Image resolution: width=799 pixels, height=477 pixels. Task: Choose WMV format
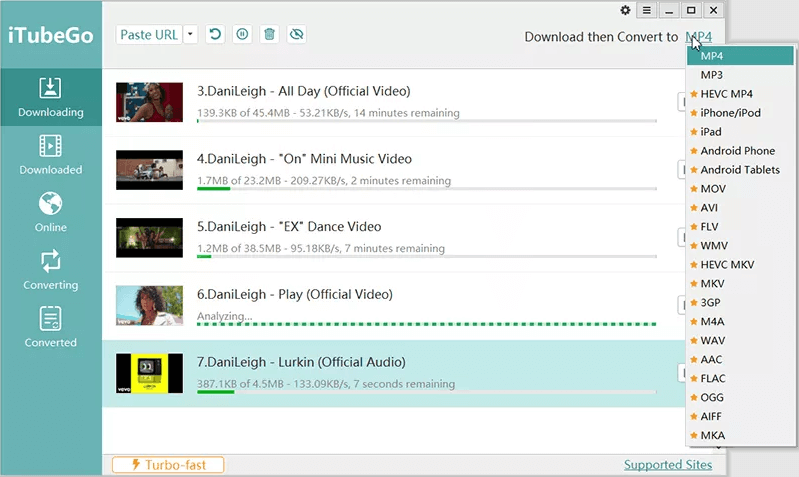tap(740, 246)
